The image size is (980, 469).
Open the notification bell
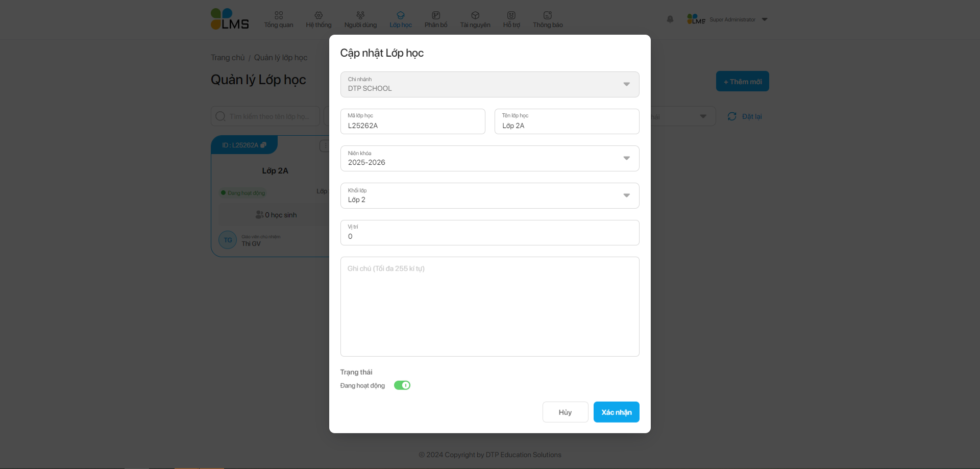(x=670, y=19)
